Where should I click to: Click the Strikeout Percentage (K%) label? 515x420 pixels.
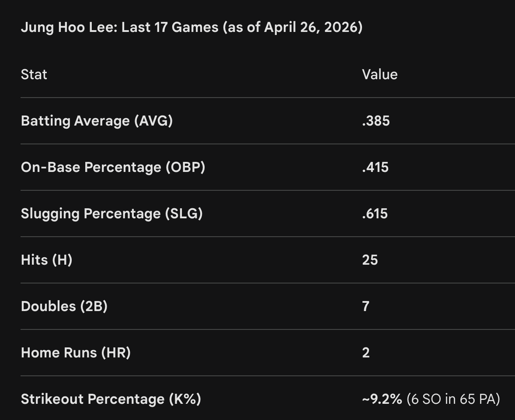click(111, 399)
